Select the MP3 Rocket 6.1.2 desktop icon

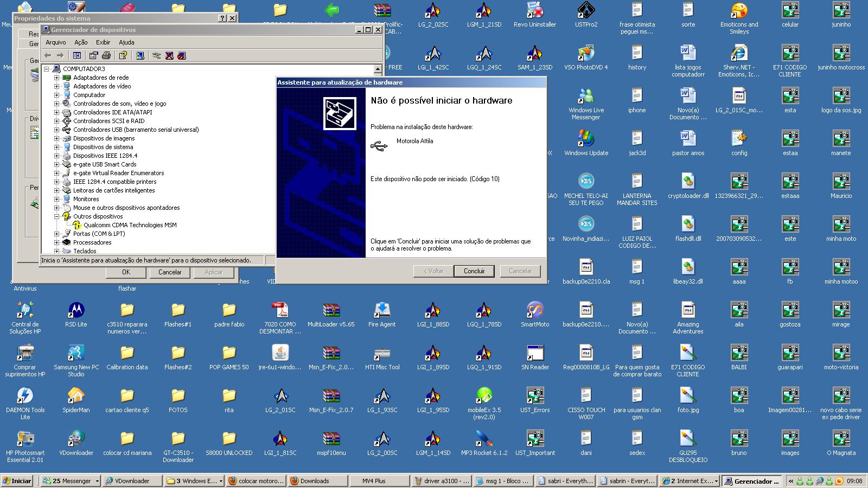pyautogui.click(x=484, y=443)
